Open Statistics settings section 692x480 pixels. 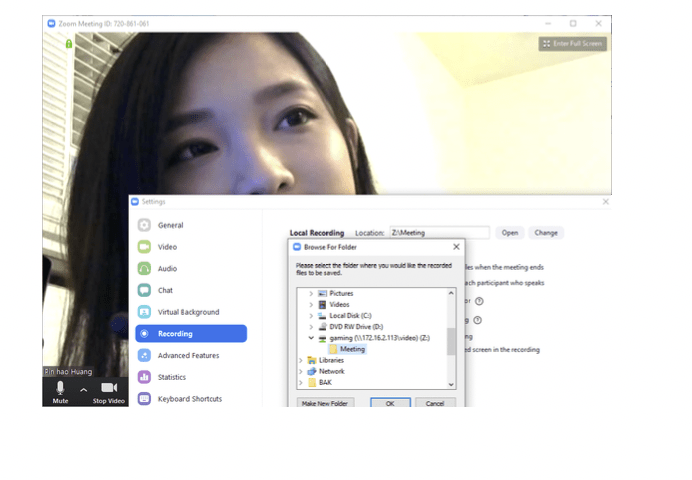click(x=171, y=377)
